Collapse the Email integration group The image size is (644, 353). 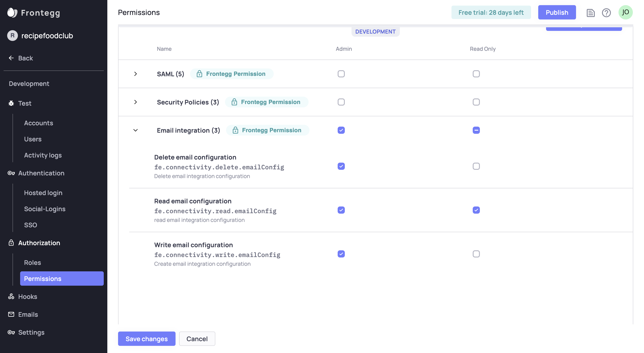point(136,130)
